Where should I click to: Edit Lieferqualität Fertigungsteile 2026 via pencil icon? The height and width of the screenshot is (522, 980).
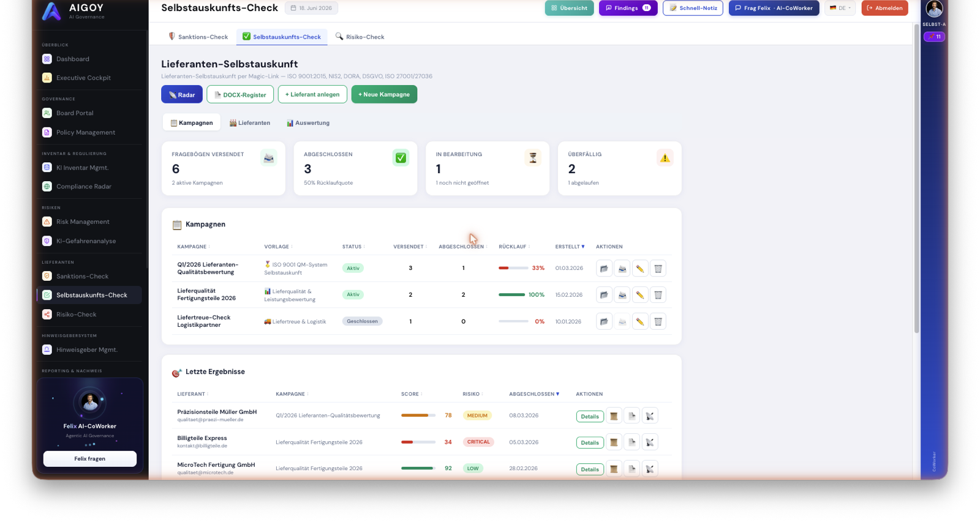(640, 295)
